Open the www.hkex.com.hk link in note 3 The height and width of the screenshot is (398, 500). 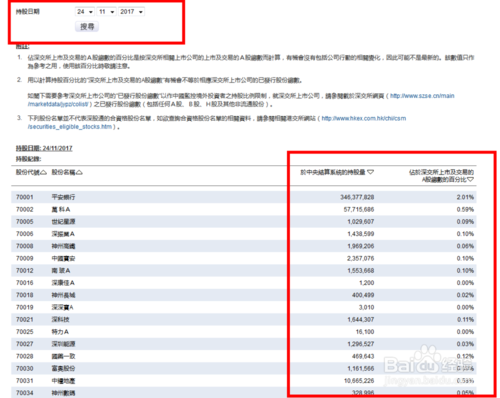tap(364, 118)
